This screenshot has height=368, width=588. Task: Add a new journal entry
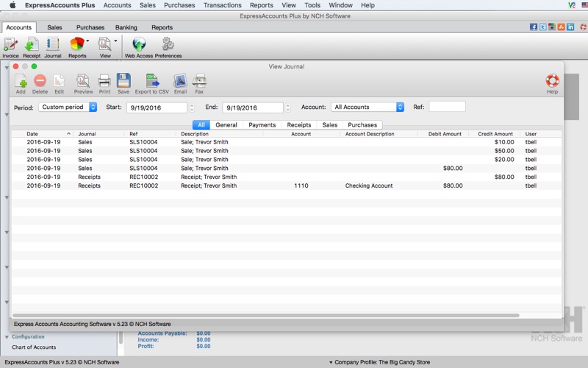coord(21,83)
